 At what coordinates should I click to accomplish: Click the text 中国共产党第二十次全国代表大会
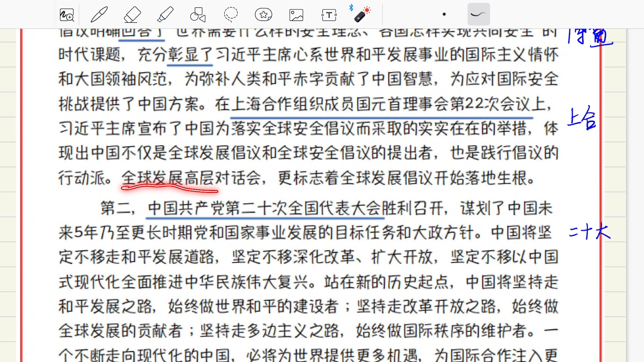(x=265, y=208)
